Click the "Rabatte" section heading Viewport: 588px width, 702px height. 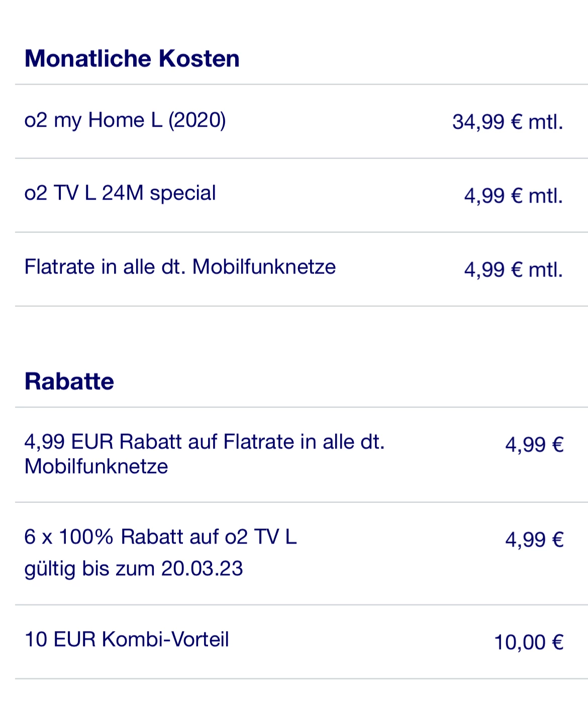click(x=69, y=382)
